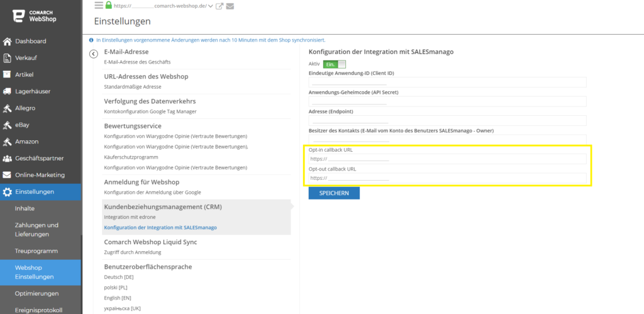Image resolution: width=644 pixels, height=314 pixels.
Task: Open Zugriff durch Anmeldung link
Action: pos(133,252)
